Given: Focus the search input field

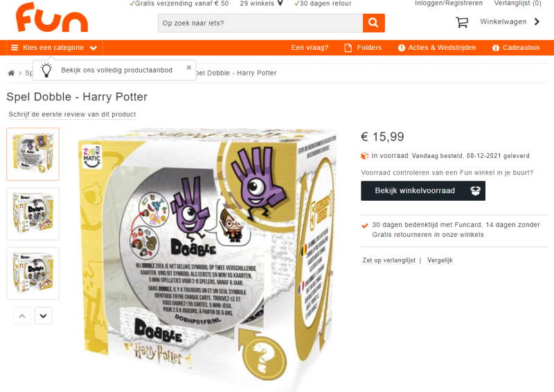Looking at the screenshot, I should (x=260, y=23).
